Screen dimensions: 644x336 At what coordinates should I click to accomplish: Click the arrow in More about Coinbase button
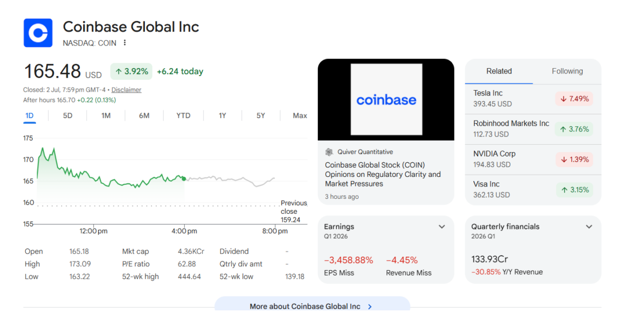[370, 307]
